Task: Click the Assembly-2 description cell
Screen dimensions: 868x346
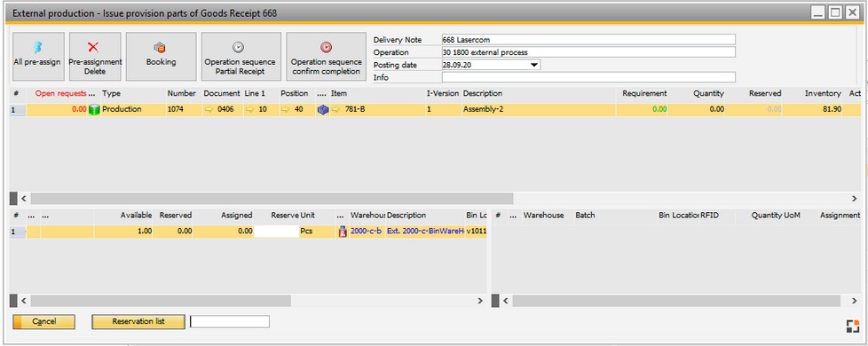Action: click(538, 110)
